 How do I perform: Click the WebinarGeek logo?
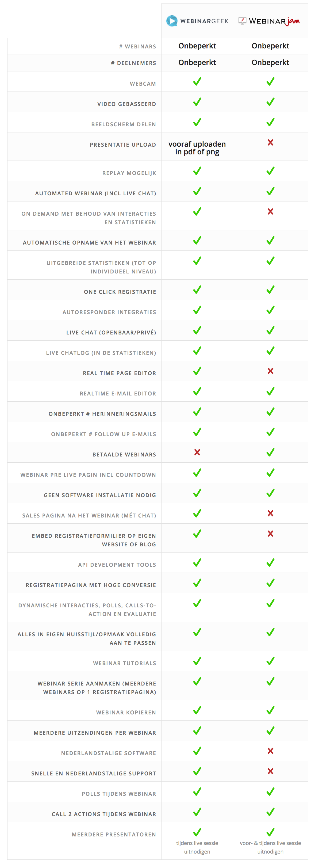point(197,21)
